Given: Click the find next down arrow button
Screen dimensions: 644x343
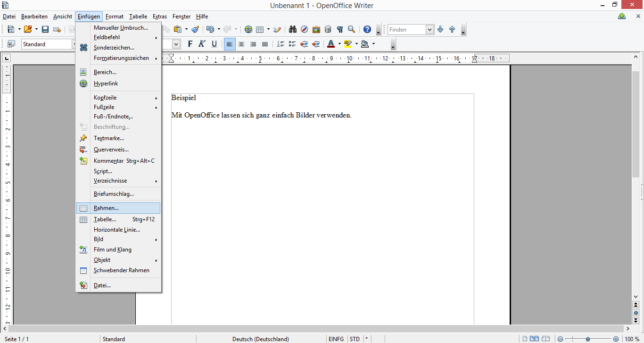Looking at the screenshot, I should tap(440, 29).
